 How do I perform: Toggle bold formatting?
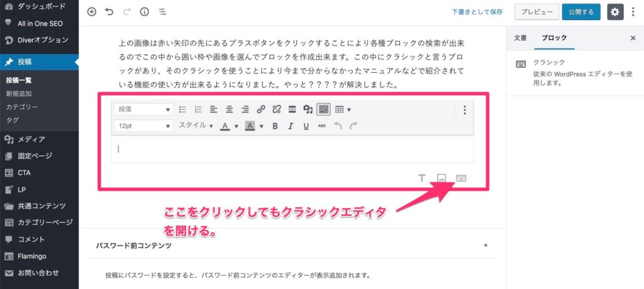coord(275,126)
